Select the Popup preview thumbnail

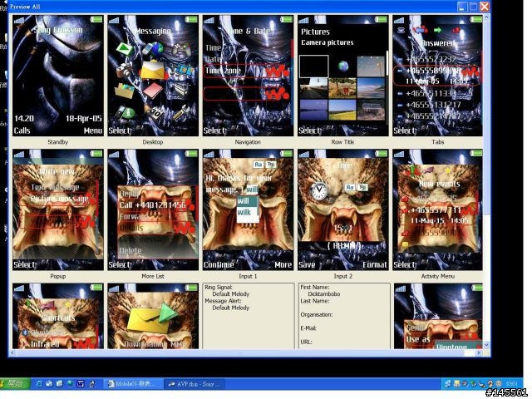(x=58, y=210)
